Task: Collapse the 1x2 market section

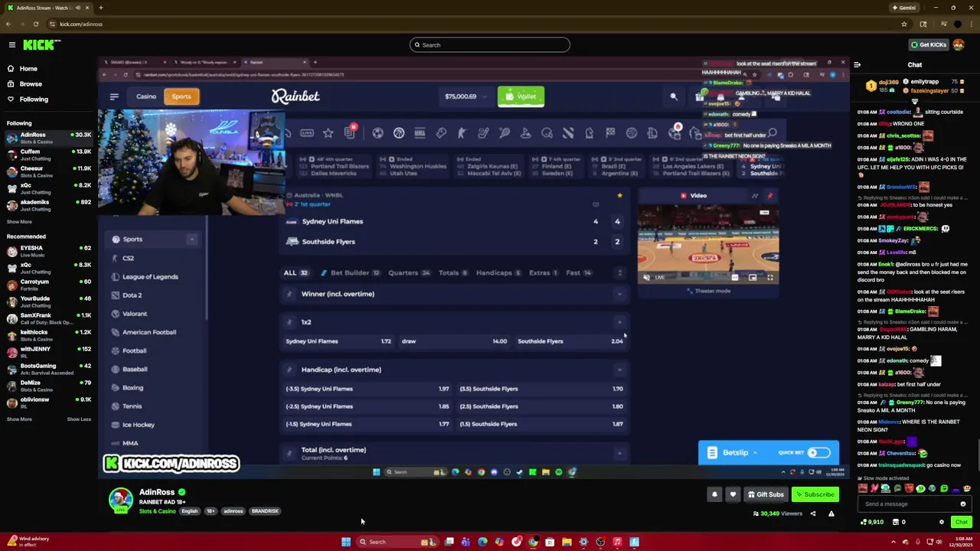Action: 619,322
